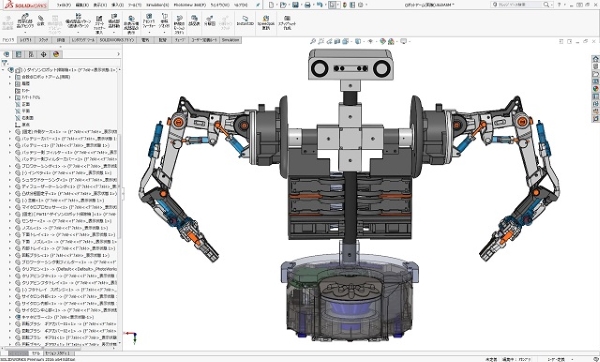
Task: Open the 編集(E) menu
Action: point(82,5)
